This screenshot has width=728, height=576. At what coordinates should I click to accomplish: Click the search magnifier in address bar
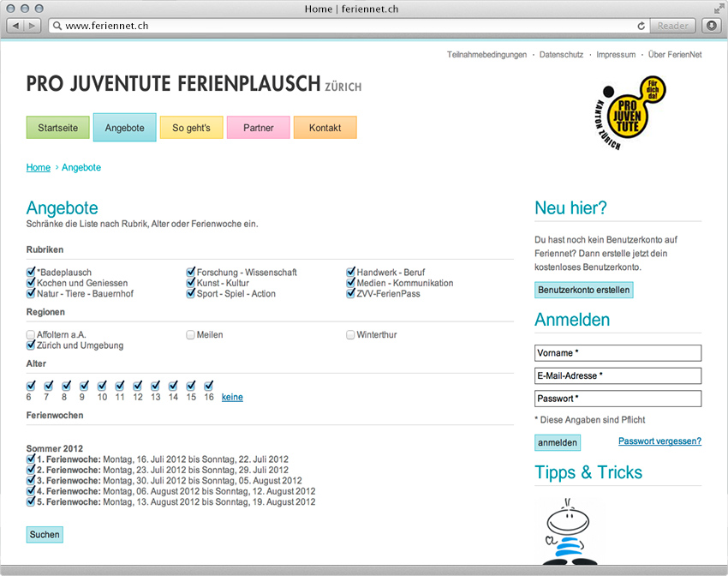point(57,26)
